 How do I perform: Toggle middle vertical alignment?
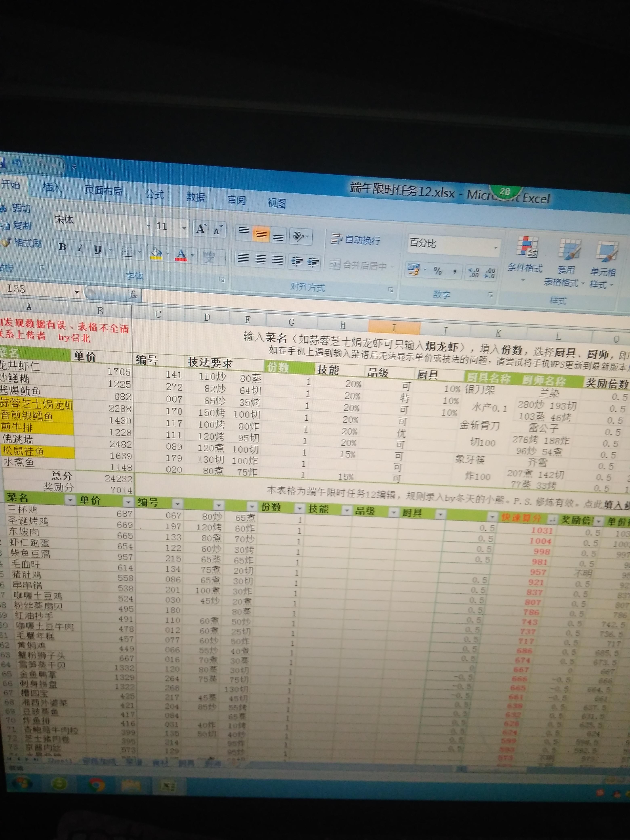pos(261,234)
